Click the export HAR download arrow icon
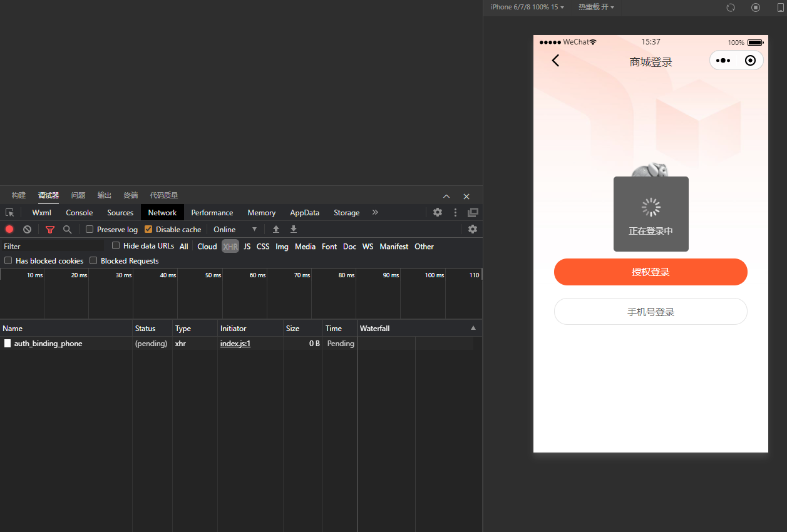Viewport: 787px width, 532px height. (x=294, y=229)
